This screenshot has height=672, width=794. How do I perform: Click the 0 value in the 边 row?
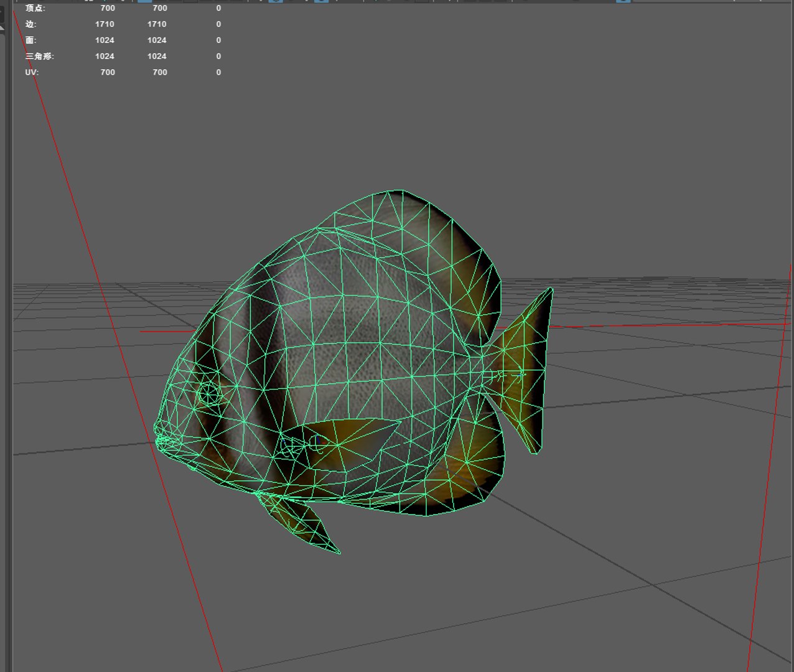(x=218, y=24)
